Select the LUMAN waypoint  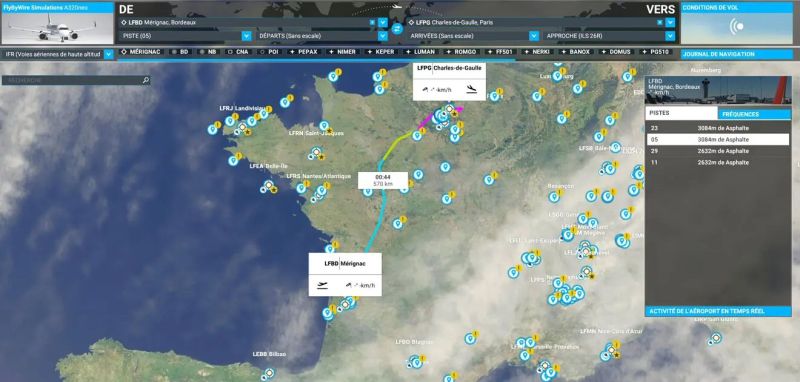(x=420, y=52)
